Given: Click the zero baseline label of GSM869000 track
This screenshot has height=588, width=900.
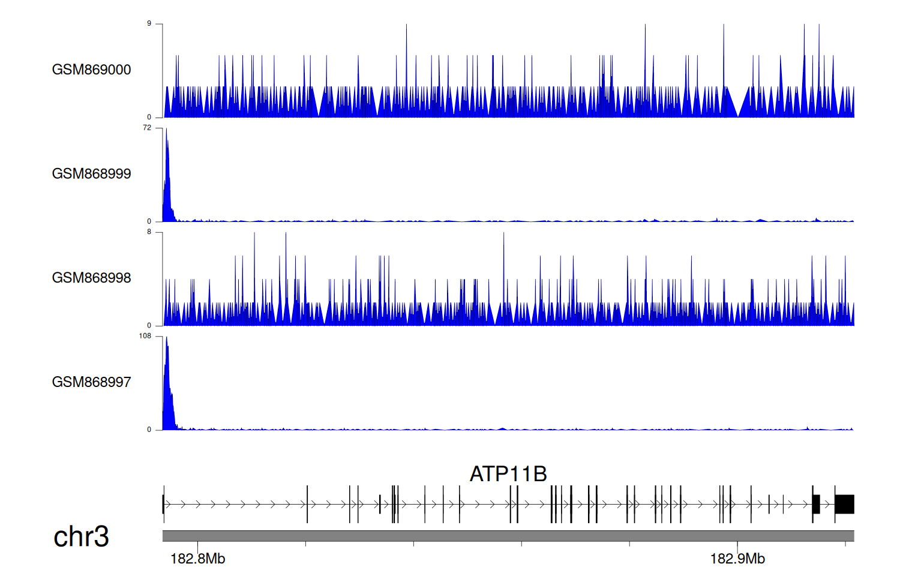Looking at the screenshot, I should 149,117.
